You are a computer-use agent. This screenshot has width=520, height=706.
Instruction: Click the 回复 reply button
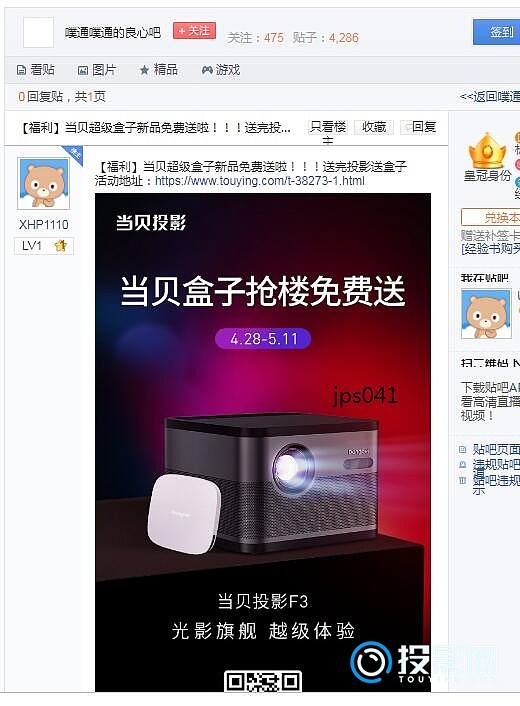(419, 127)
